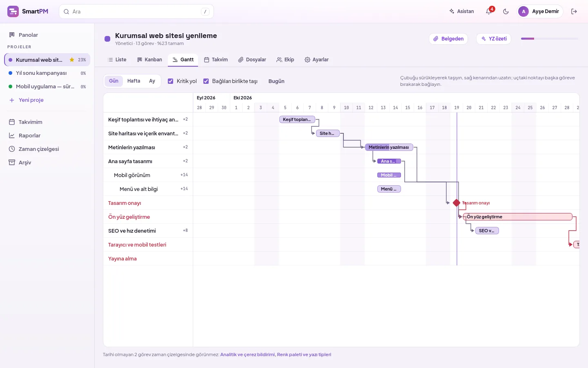Select the Ay view scale
Screen dimensions: 588x368
pos(152,81)
